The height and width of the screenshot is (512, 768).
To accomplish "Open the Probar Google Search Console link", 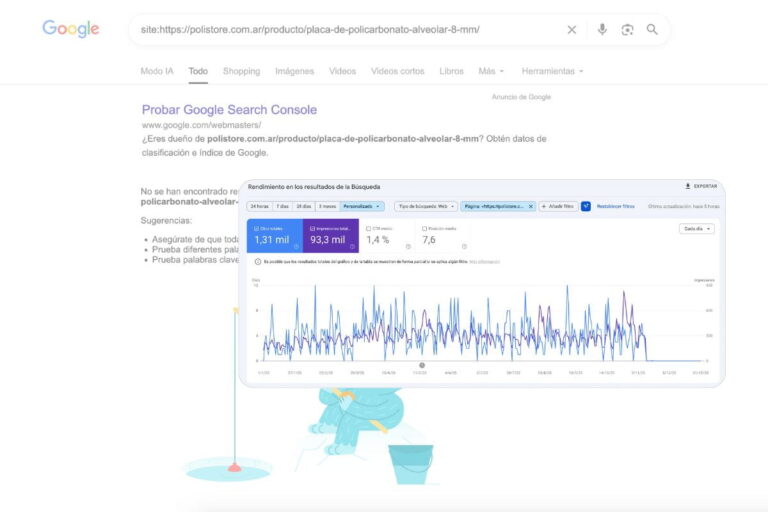I will [229, 110].
